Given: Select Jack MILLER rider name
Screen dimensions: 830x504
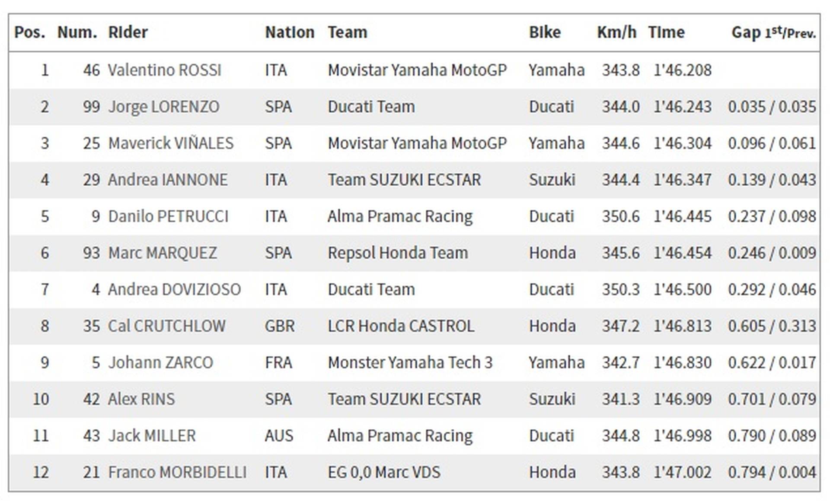Looking at the screenshot, I should point(152,436).
